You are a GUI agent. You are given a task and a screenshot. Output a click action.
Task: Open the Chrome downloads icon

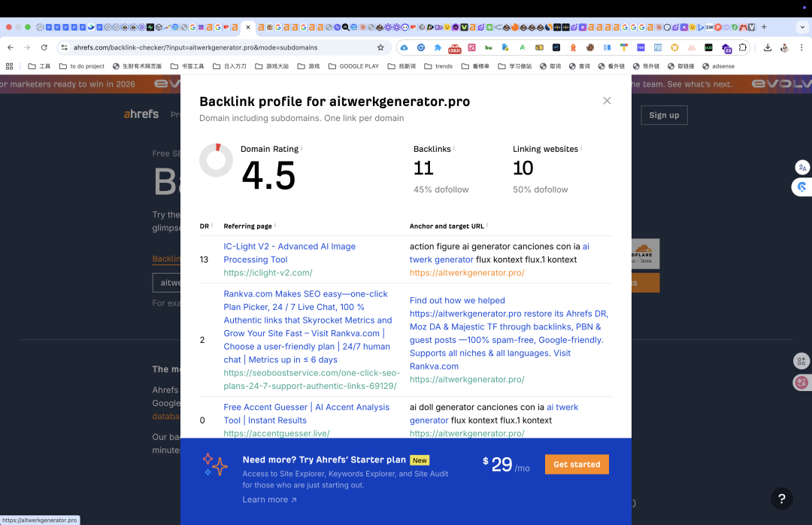pyautogui.click(x=768, y=47)
